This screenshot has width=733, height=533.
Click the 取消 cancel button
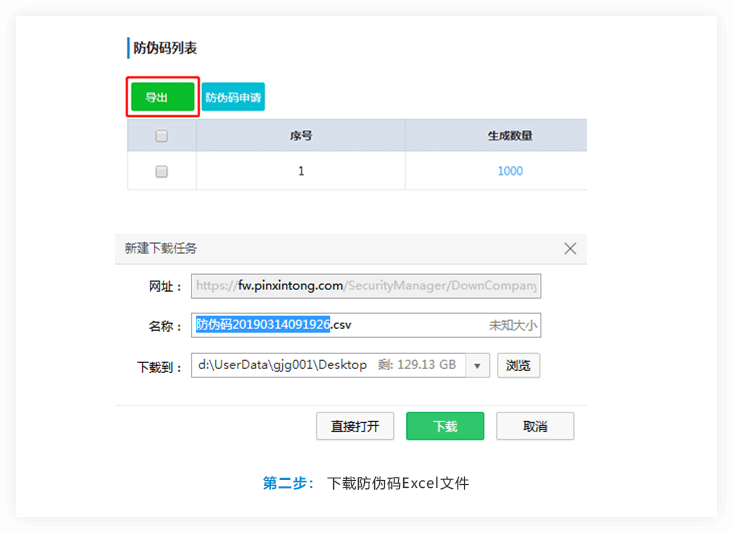click(x=535, y=426)
